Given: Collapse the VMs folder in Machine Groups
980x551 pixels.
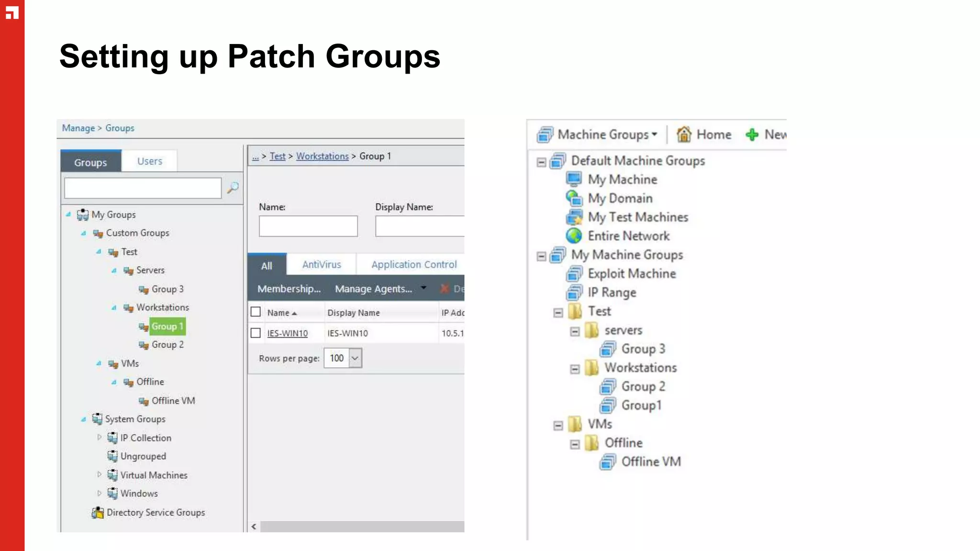Looking at the screenshot, I should 558,426.
